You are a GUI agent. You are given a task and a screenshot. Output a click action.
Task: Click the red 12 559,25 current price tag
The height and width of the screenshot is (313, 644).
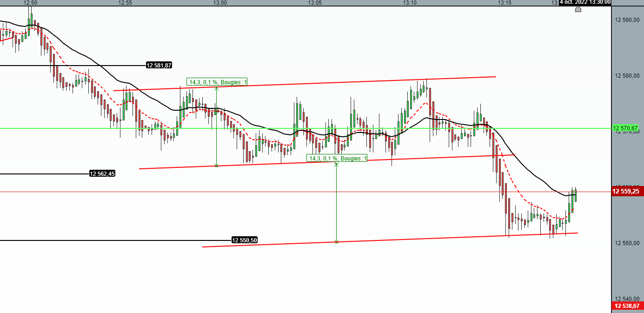coord(627,191)
